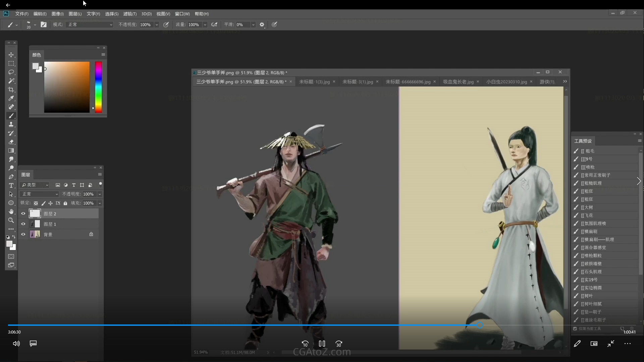644x362 pixels.
Task: Click the rainbow hue slider strip
Action: [98, 87]
